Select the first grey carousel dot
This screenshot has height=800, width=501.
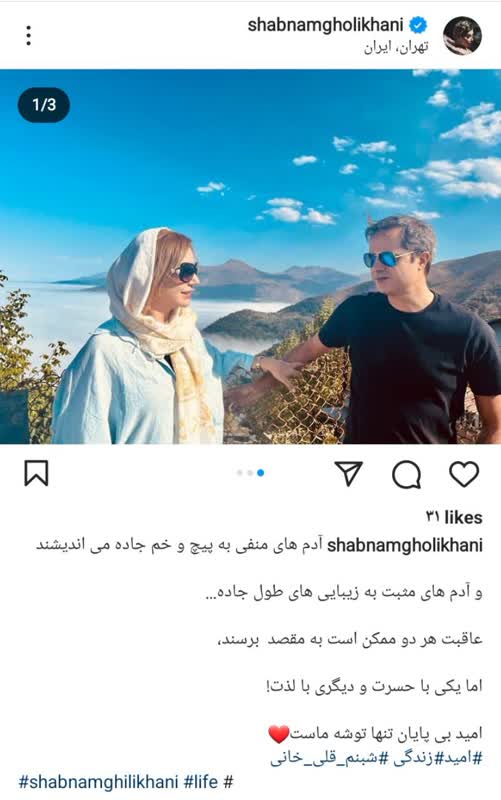point(240,473)
